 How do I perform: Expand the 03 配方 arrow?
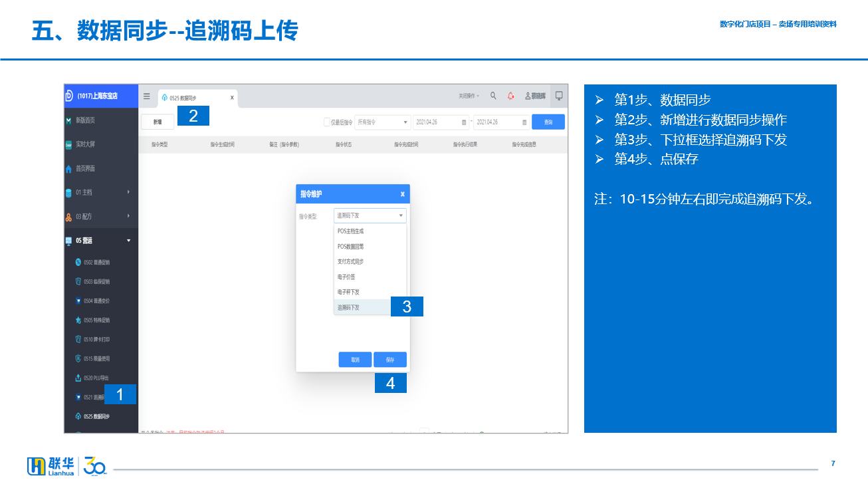[128, 216]
